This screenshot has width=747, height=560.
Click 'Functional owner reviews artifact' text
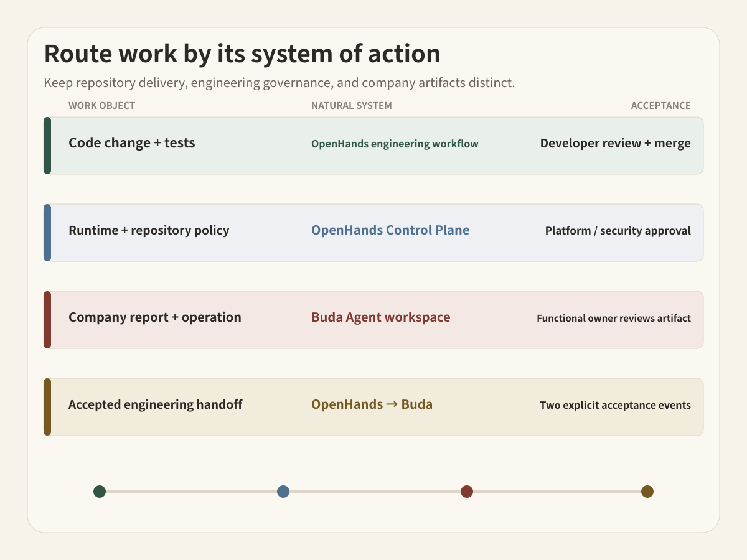(x=614, y=319)
